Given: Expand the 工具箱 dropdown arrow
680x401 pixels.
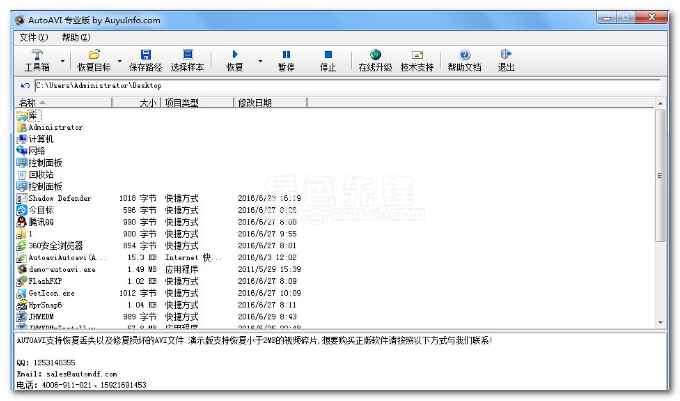Looking at the screenshot, I should point(62,61).
